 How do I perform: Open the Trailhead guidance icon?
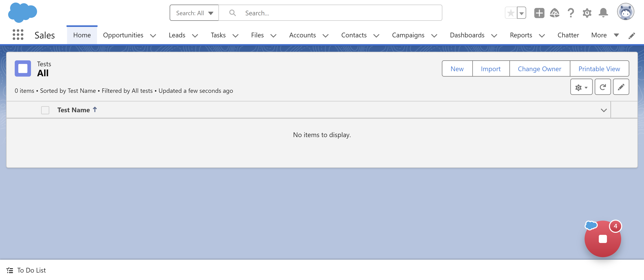(554, 13)
